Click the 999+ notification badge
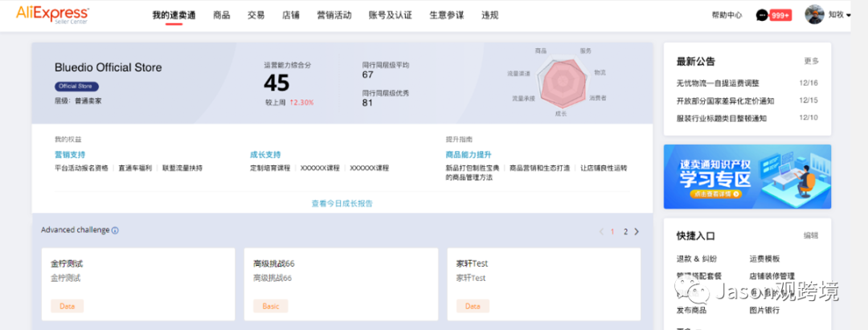This screenshot has height=330, width=868. [780, 15]
